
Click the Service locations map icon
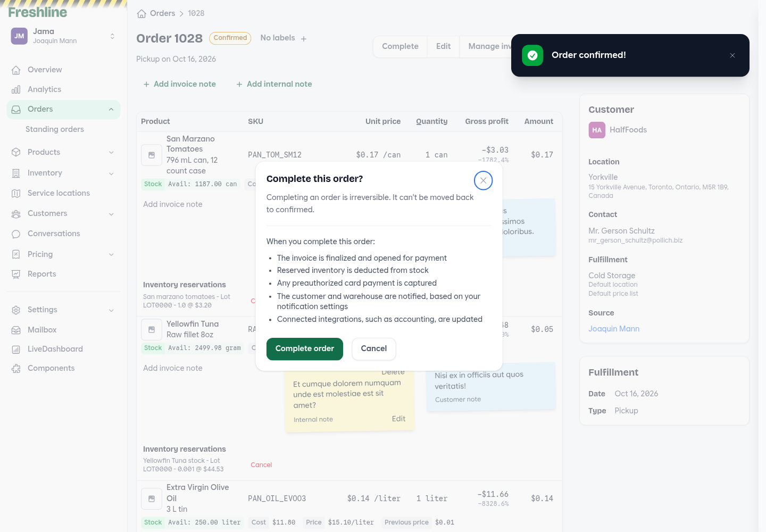click(16, 193)
